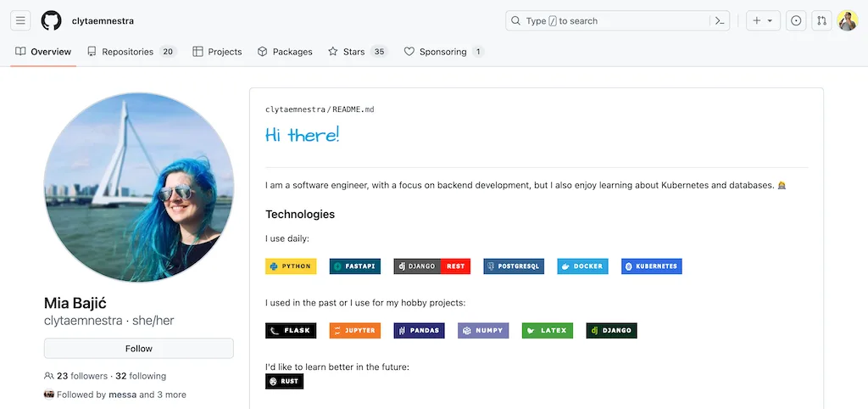Screen dimensions: 868x409
Task: Click the Sponsoring count 1
Action: [478, 52]
